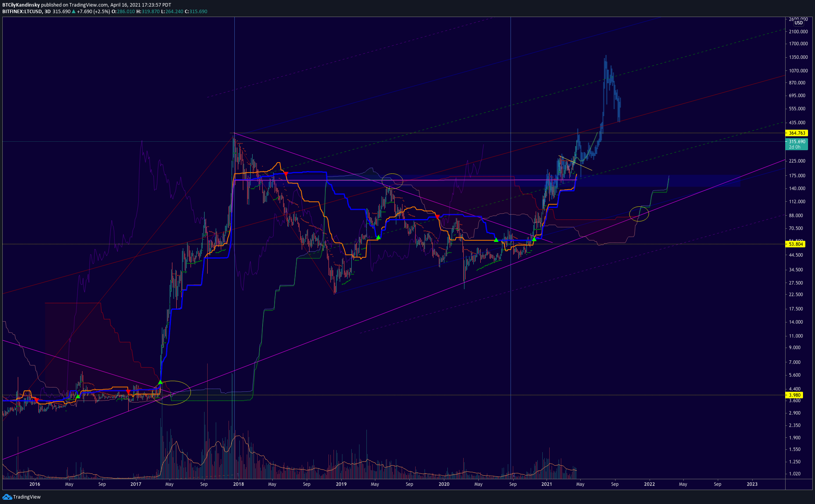Click the 2021 label on time axis
815x504 pixels.
(x=547, y=484)
